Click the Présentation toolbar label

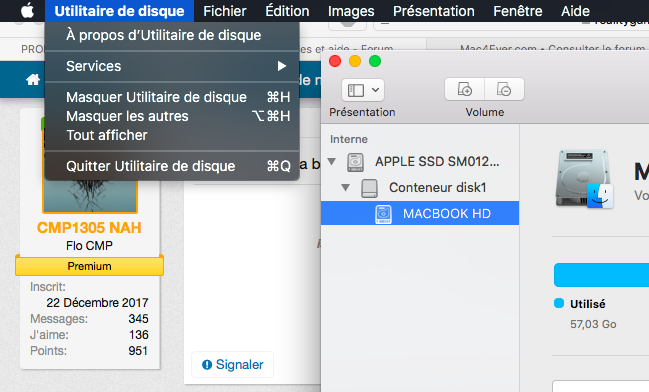[x=362, y=112]
